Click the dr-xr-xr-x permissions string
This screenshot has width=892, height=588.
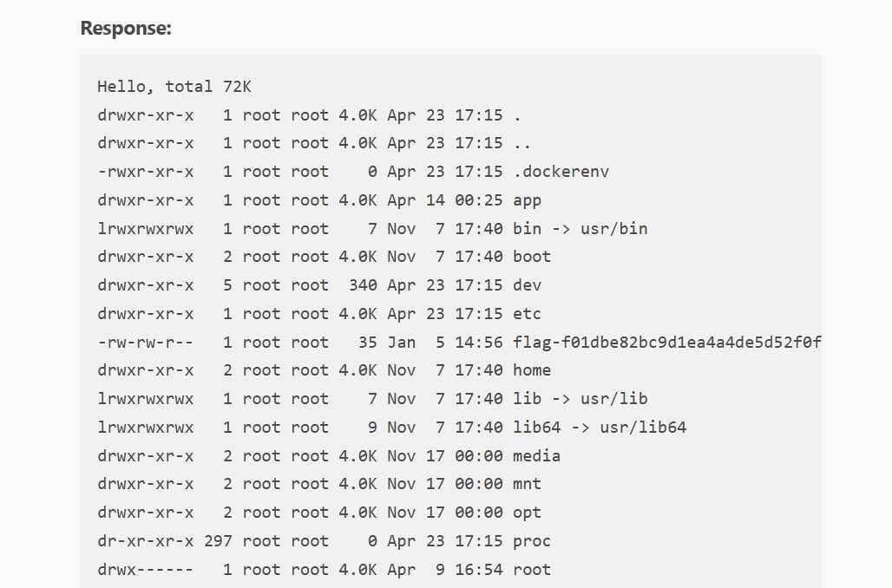click(145, 541)
